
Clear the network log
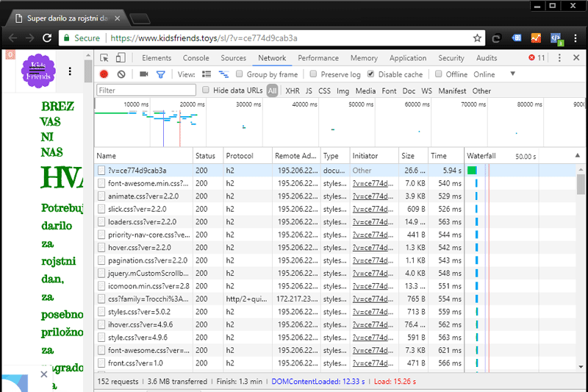tap(121, 74)
